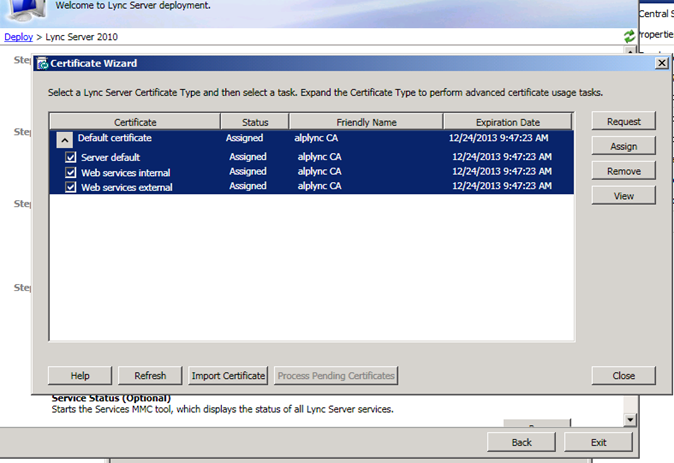Open Help in the Certificate Wizard

pos(80,376)
